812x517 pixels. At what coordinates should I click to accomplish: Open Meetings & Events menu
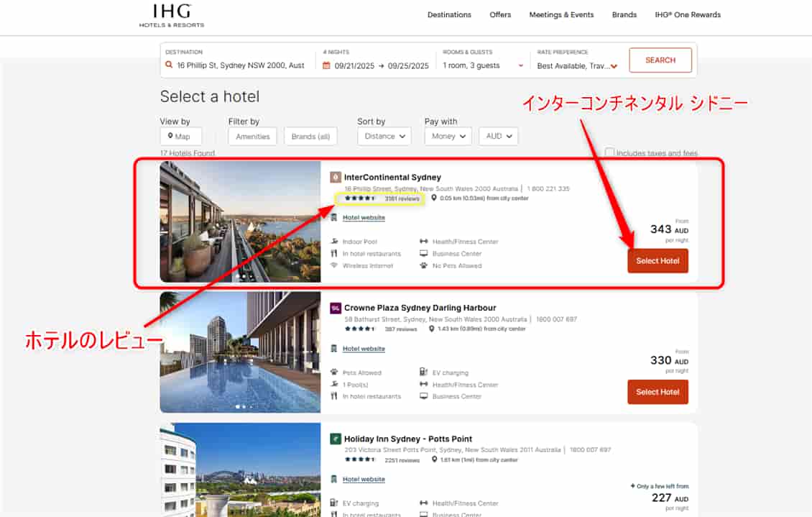[x=561, y=14]
